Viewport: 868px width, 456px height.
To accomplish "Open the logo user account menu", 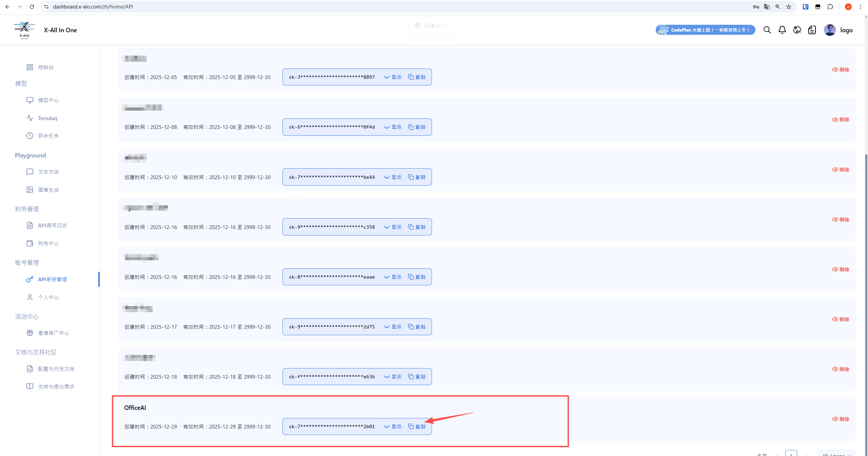I will click(846, 30).
